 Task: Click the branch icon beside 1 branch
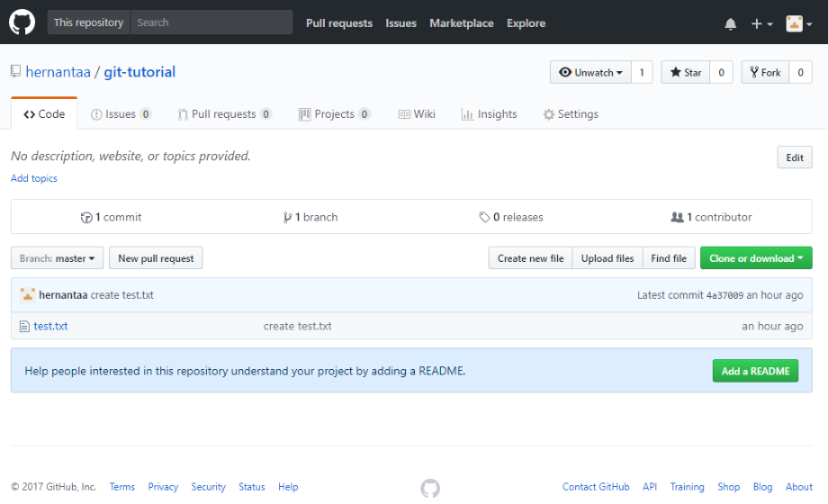click(x=287, y=217)
